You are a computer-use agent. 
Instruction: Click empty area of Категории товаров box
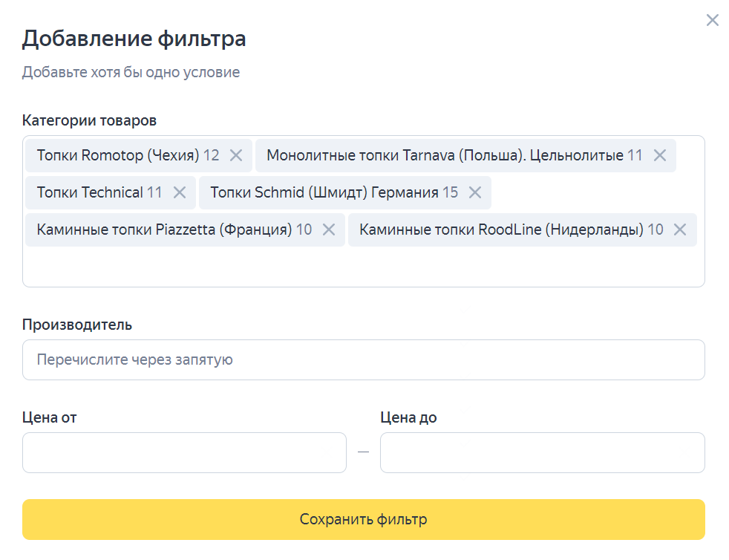pos(363,267)
